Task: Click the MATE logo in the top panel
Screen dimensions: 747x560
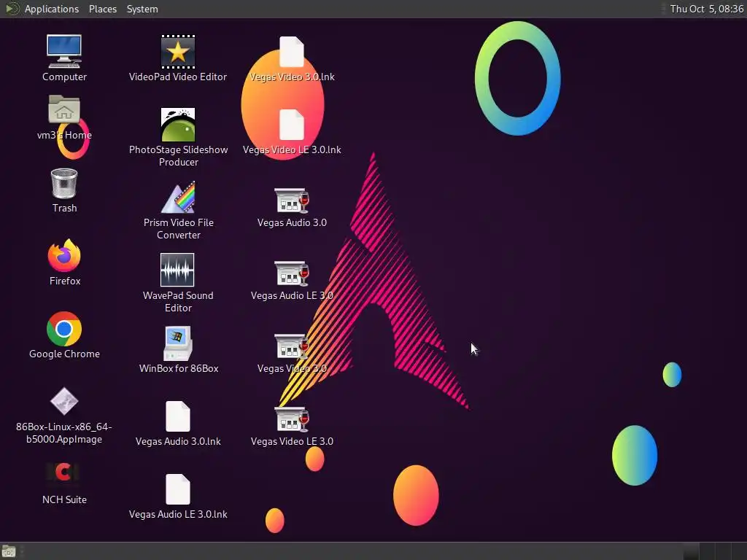Action: (12, 9)
